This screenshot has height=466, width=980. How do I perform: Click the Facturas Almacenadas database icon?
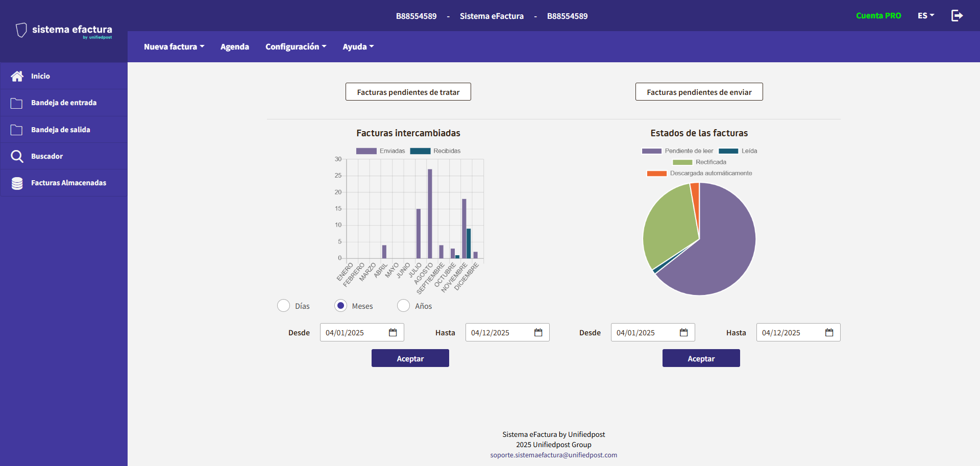[x=17, y=183]
